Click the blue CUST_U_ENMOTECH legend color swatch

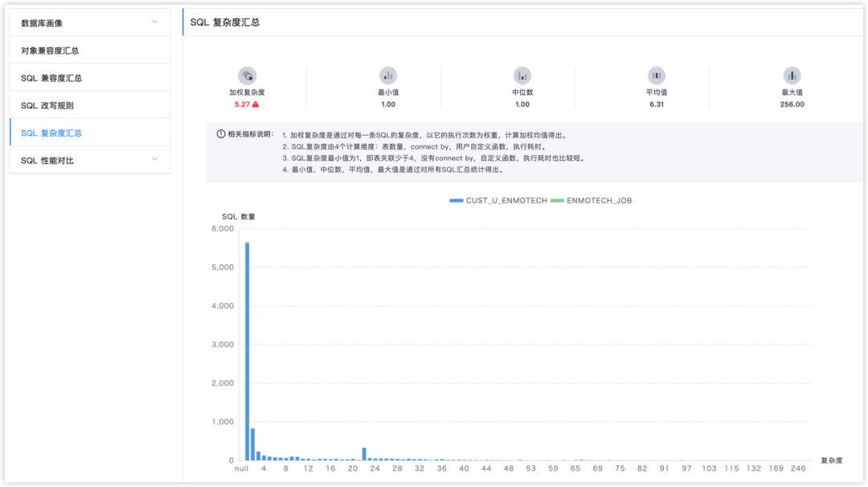457,200
